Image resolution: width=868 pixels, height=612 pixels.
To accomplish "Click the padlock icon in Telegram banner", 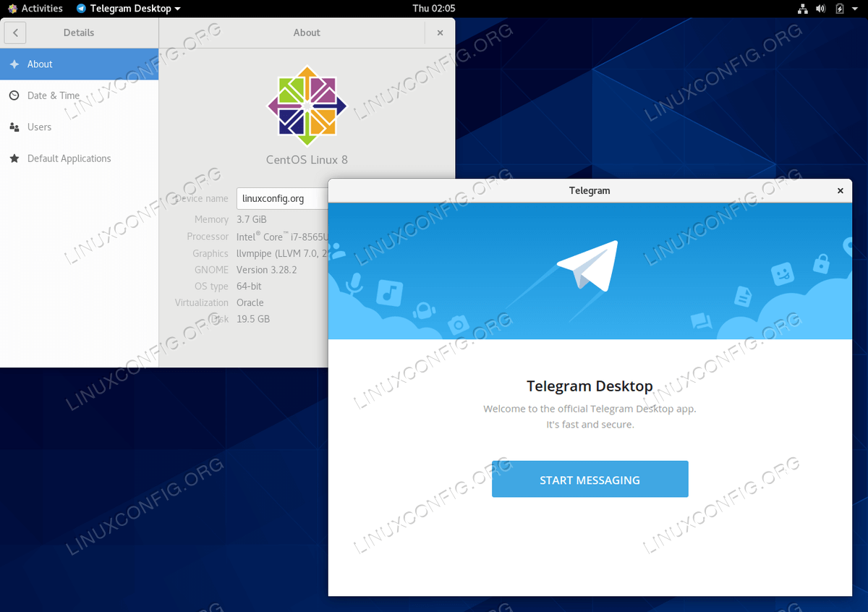I will click(821, 263).
